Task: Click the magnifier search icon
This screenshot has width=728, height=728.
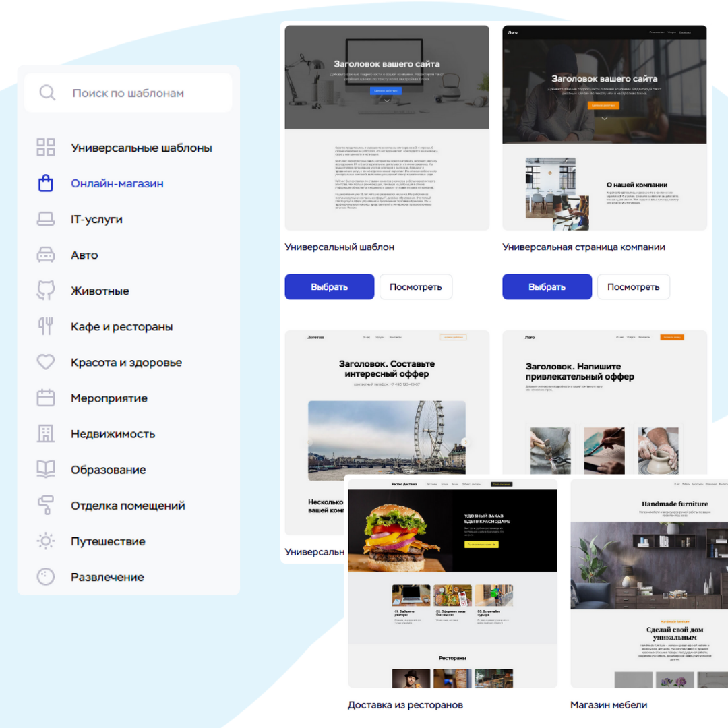Action: click(47, 93)
